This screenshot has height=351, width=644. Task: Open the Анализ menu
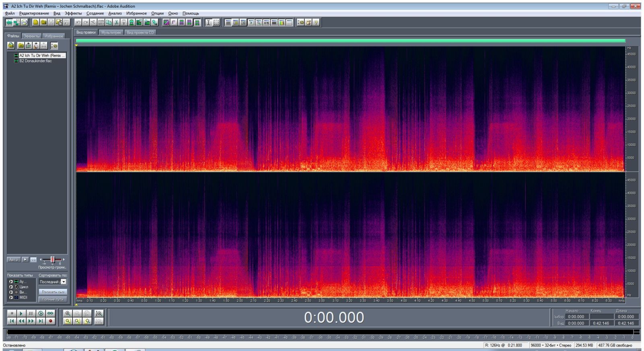point(115,13)
